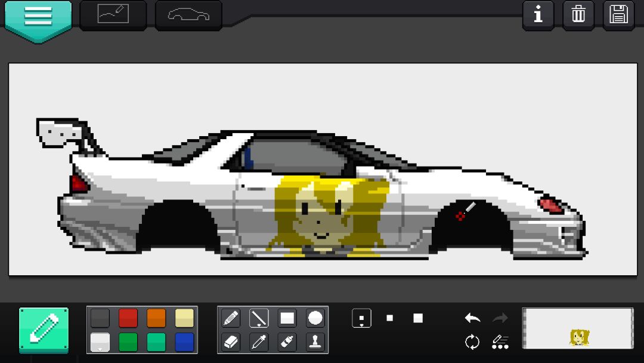The height and width of the screenshot is (363, 644).
Task: Choose the circle shape tool
Action: click(315, 318)
